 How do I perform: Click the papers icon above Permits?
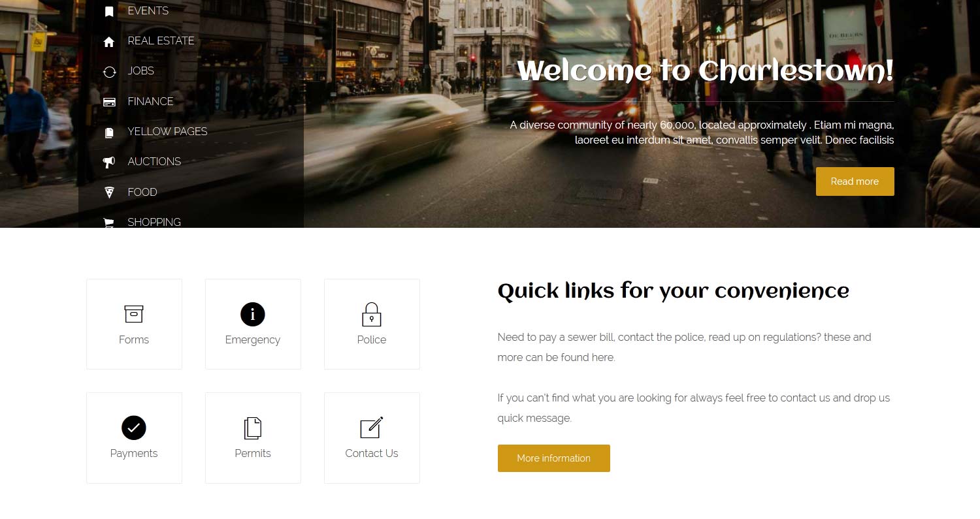coord(253,428)
